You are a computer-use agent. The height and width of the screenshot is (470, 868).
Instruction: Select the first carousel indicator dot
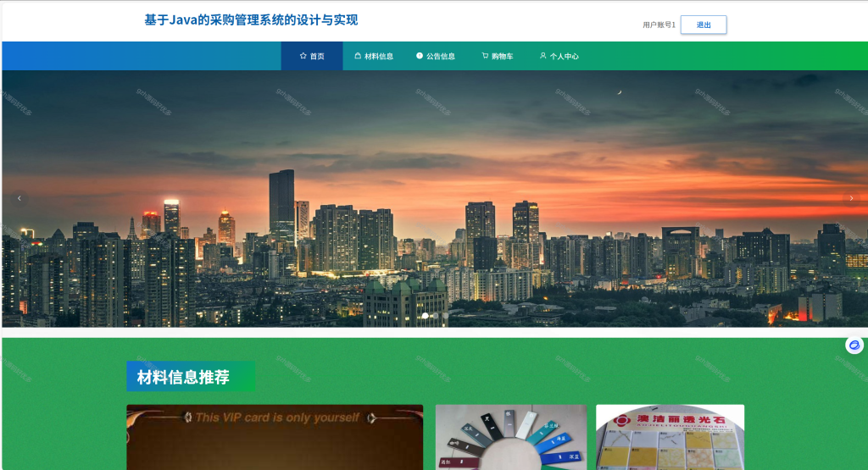426,316
